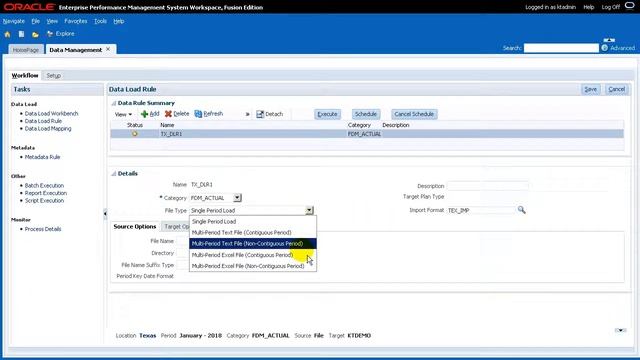Click the Save button

coord(590,89)
